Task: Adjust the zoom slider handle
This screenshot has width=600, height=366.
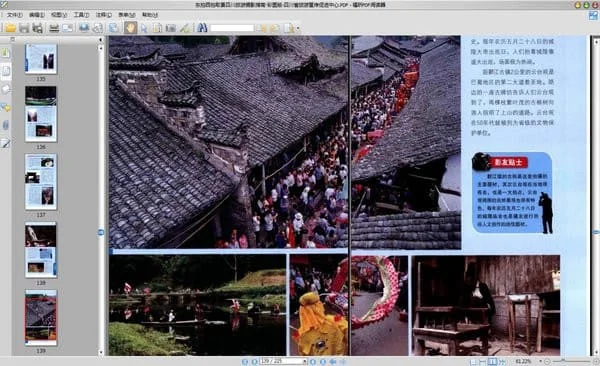Action: pyautogui.click(x=563, y=361)
